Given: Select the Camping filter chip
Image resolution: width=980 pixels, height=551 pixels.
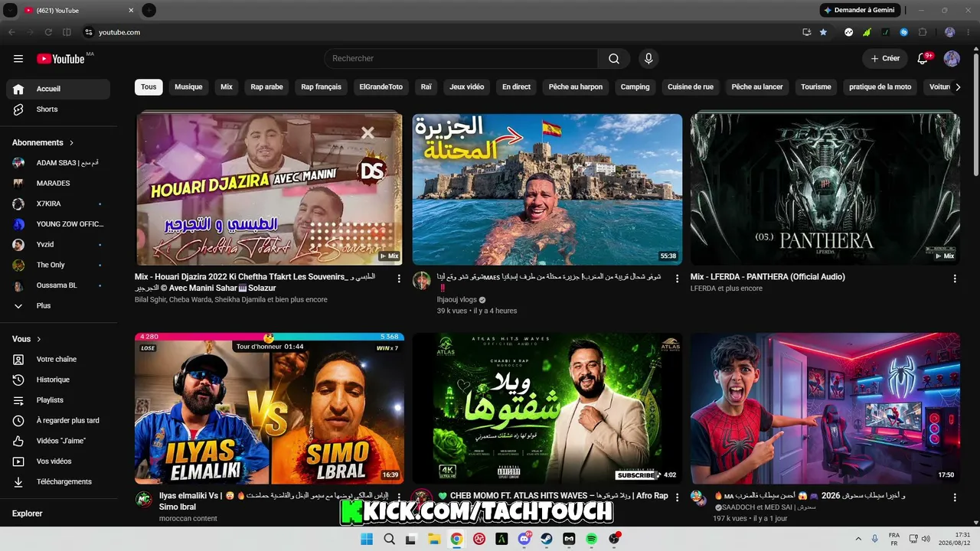Looking at the screenshot, I should (635, 87).
